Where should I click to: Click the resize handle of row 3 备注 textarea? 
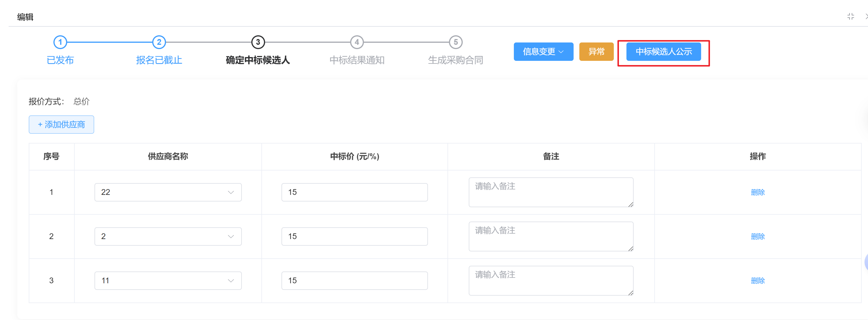pos(630,292)
